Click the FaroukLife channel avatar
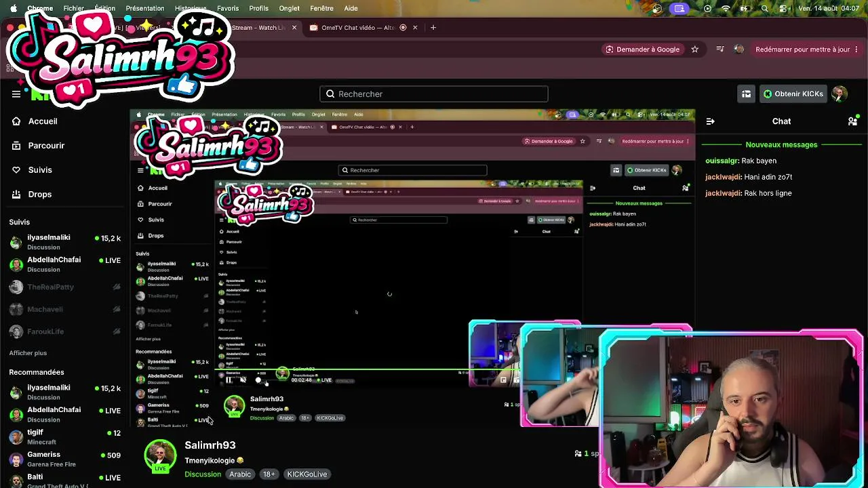Image resolution: width=868 pixels, height=488 pixels. click(16, 332)
